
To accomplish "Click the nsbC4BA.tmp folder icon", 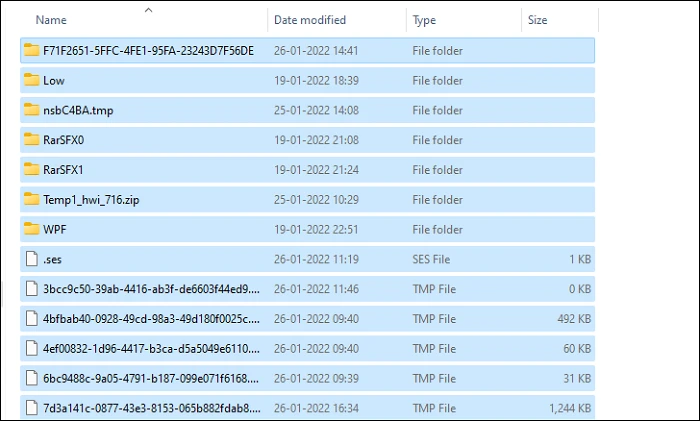I will pyautogui.click(x=31, y=110).
